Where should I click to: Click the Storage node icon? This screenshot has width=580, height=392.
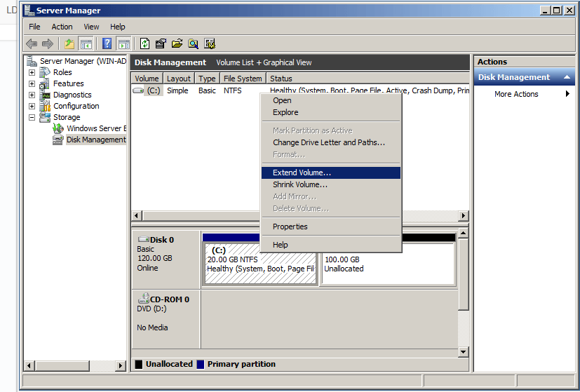click(45, 117)
